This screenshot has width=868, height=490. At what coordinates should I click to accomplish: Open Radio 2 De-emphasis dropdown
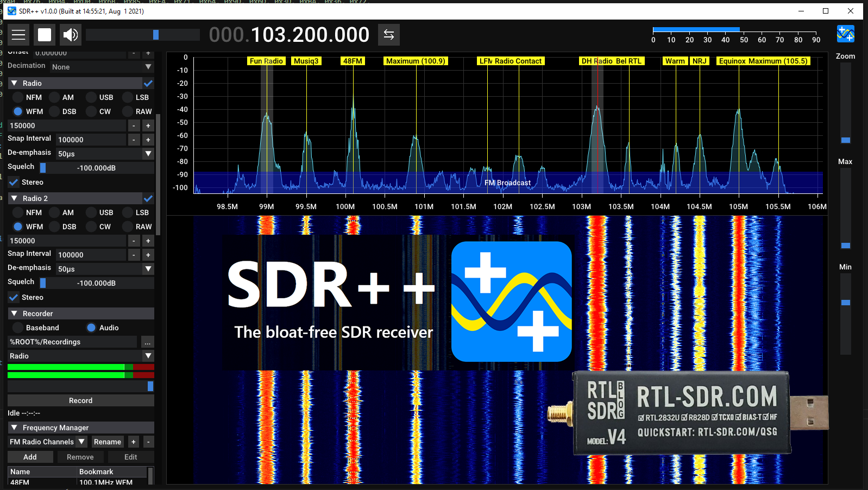coord(105,269)
